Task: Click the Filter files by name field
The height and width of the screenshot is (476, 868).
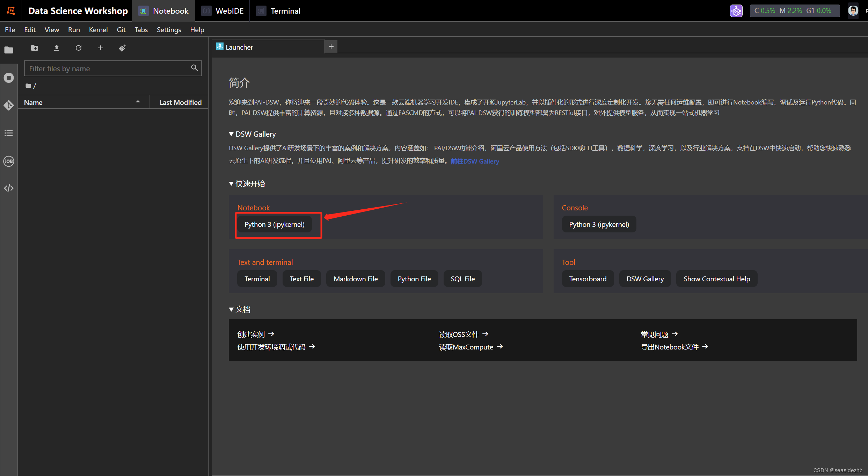Action: (113, 68)
